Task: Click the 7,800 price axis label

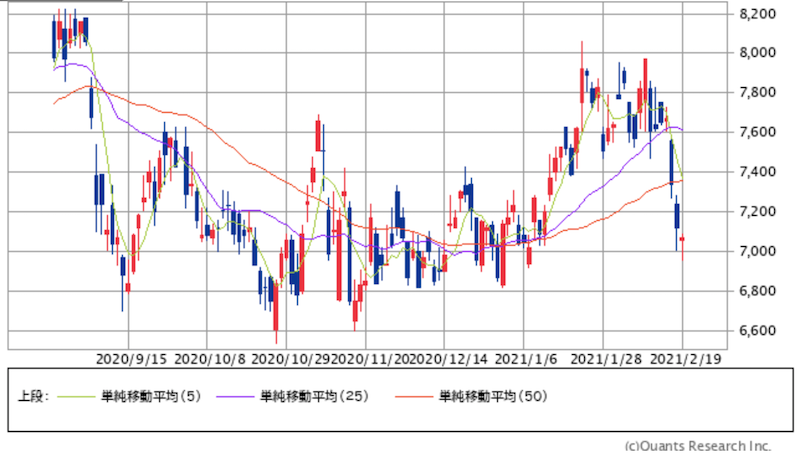Action: point(758,93)
